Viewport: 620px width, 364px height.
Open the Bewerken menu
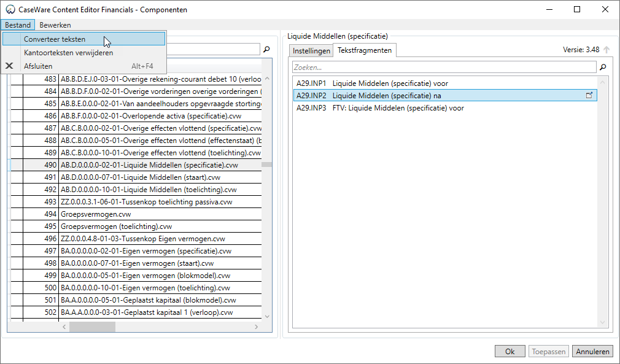[55, 25]
